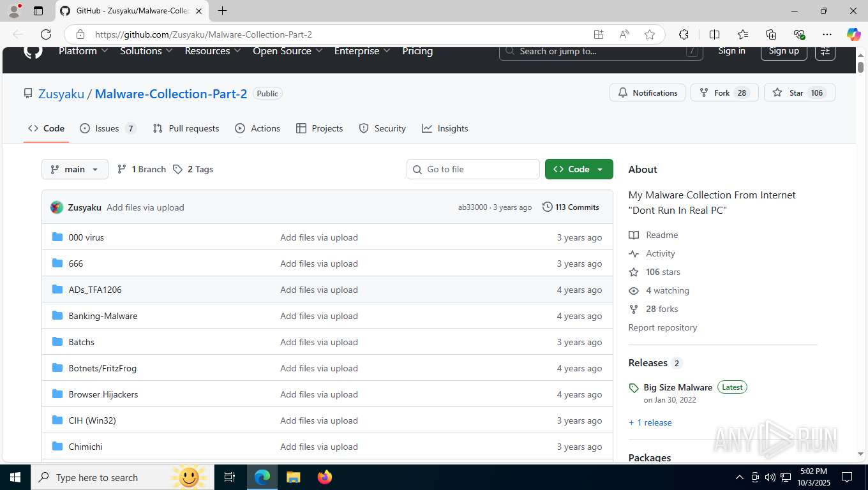Click the browser profile avatar icon
The width and height of the screenshot is (868, 490).
14,11
